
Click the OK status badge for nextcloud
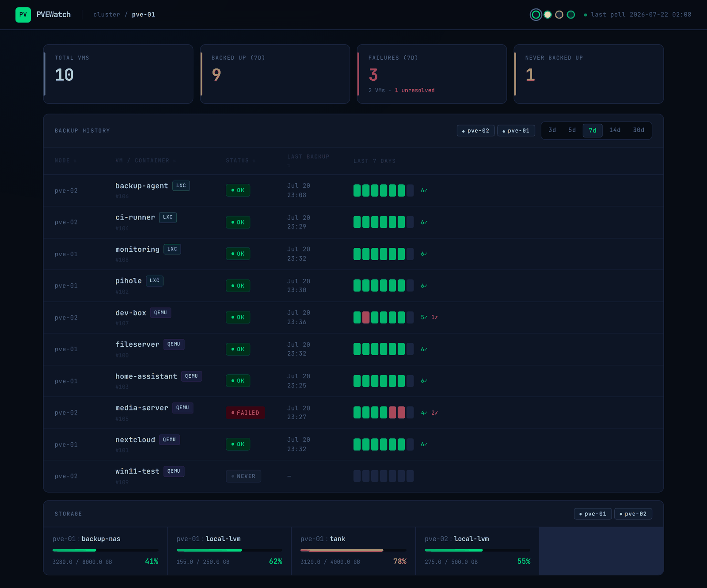click(238, 444)
